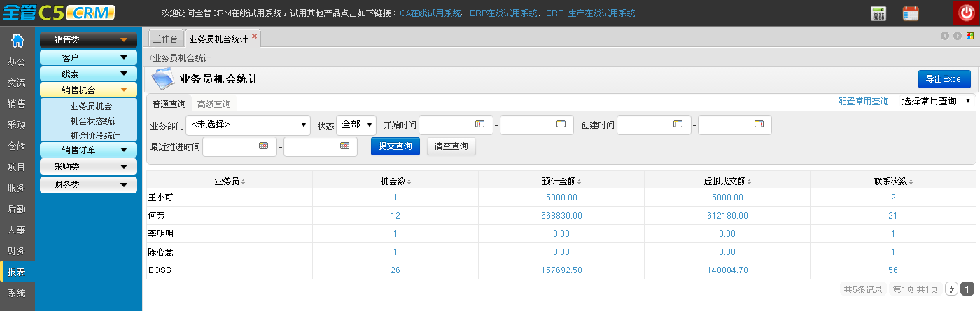Click the 清空查询 button
The image size is (980, 311).
point(451,146)
